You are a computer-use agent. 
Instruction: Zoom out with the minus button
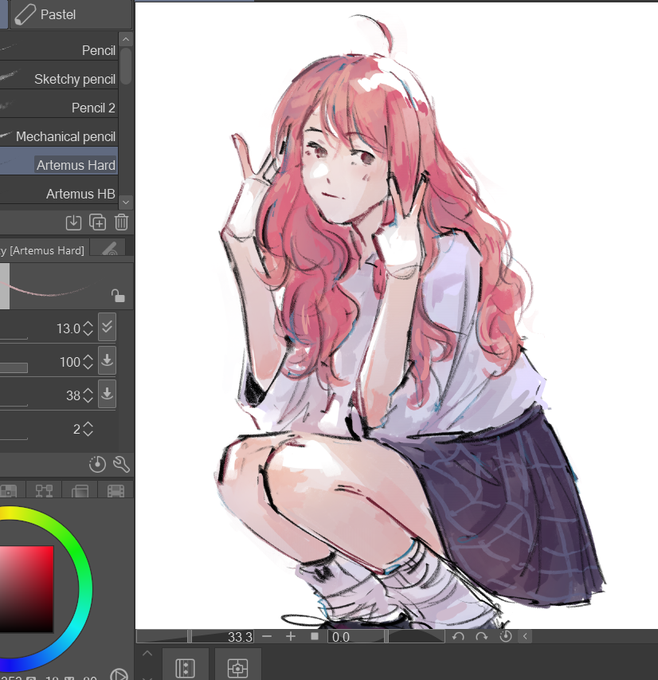(267, 636)
